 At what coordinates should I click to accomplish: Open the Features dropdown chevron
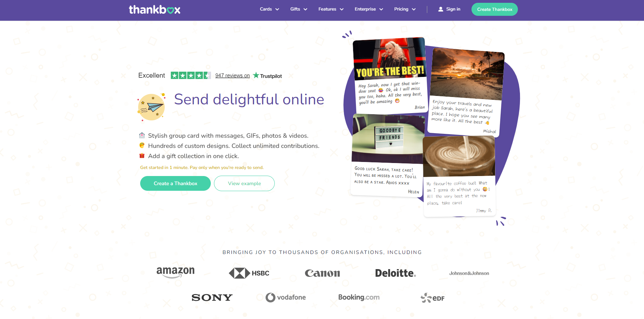click(x=341, y=9)
